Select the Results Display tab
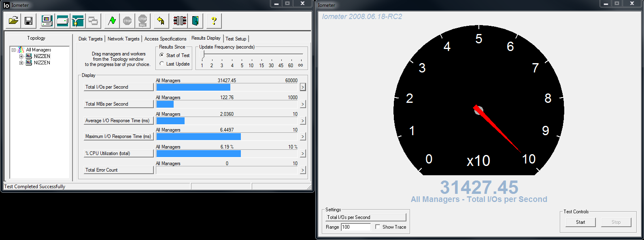644x240 pixels. (206, 38)
